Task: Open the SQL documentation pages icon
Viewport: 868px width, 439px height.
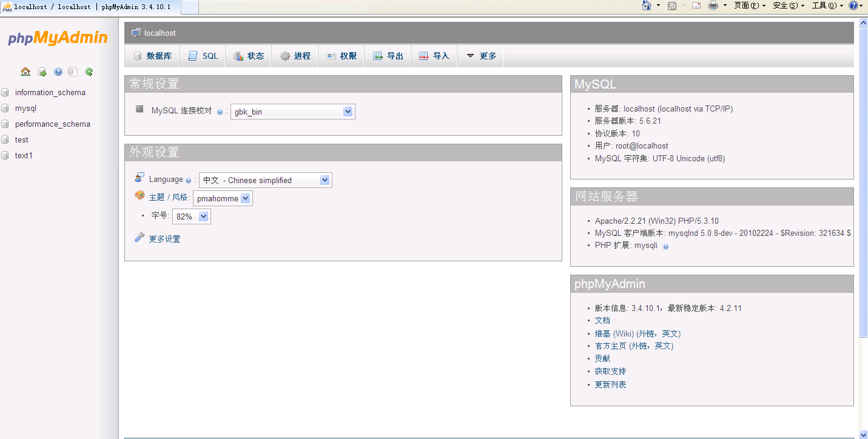Action: (73, 72)
